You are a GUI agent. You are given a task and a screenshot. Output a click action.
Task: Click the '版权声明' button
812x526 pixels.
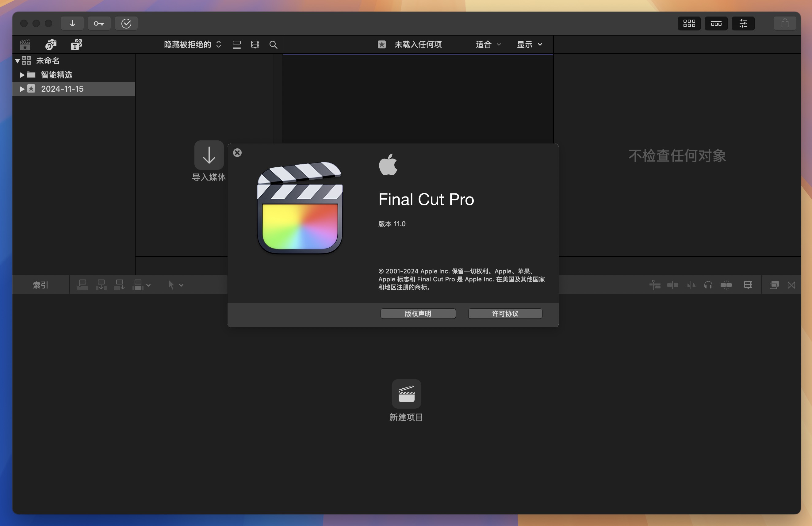click(418, 314)
